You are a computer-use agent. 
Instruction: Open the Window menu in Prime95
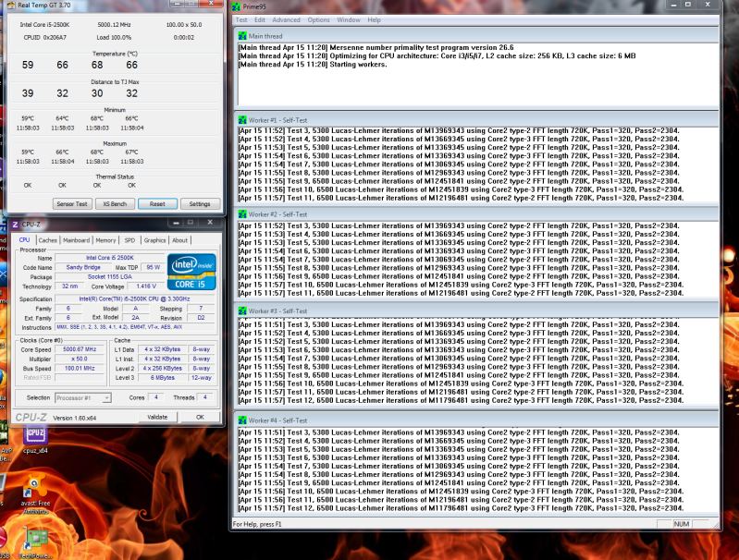point(349,19)
